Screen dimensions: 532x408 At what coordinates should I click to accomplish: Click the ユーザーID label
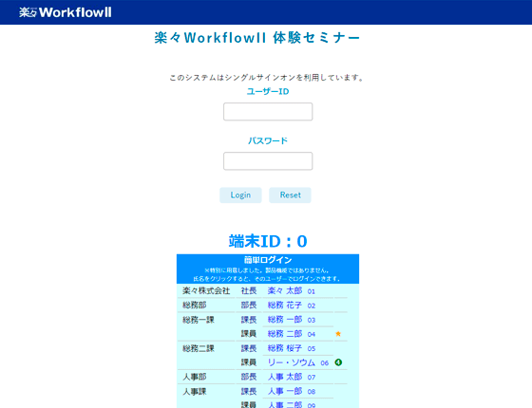coord(268,91)
